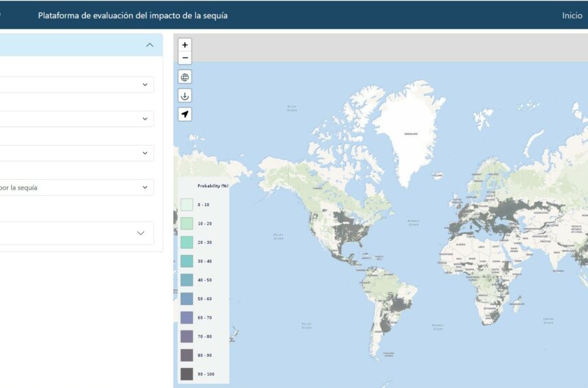588x388 pixels.
Task: Click the 50 - 60 probability legend swatch
Action: point(187,299)
